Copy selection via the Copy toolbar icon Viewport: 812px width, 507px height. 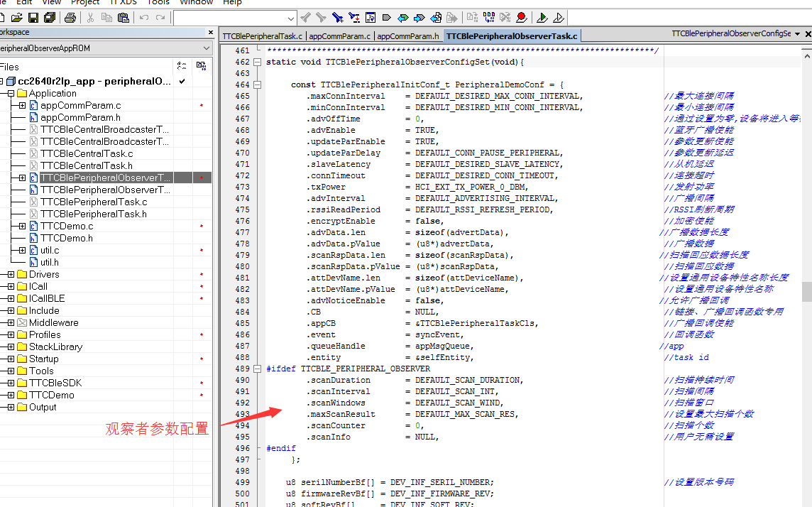click(106, 18)
